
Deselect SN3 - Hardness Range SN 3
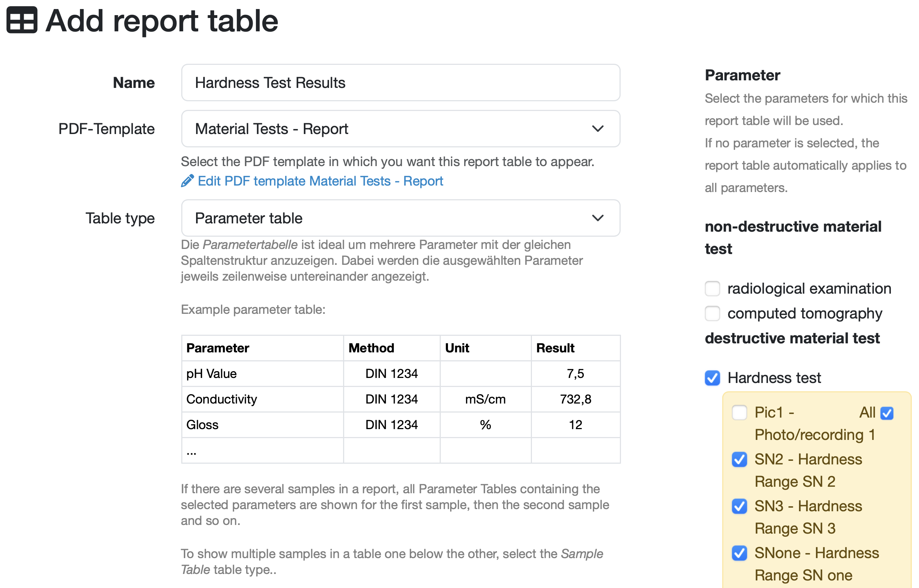coord(739,506)
